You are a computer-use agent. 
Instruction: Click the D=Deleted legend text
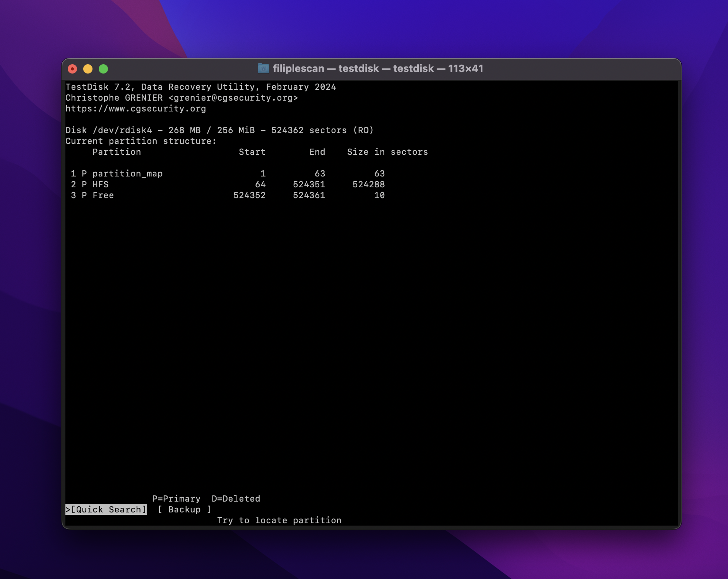coord(236,498)
